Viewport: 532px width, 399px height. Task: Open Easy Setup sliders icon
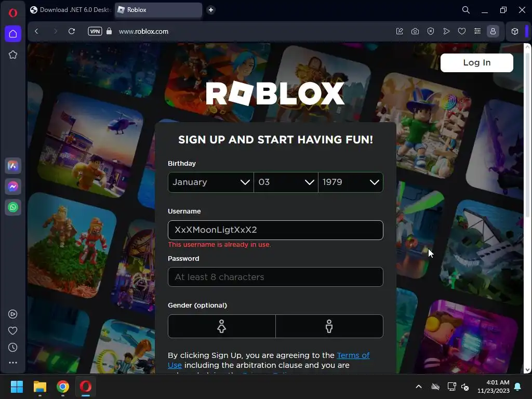click(477, 31)
